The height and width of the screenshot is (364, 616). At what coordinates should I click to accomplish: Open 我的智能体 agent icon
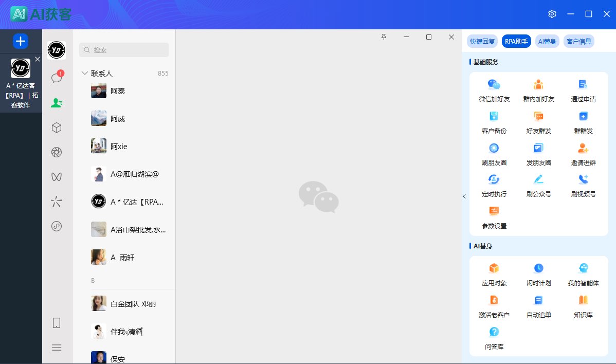click(583, 268)
